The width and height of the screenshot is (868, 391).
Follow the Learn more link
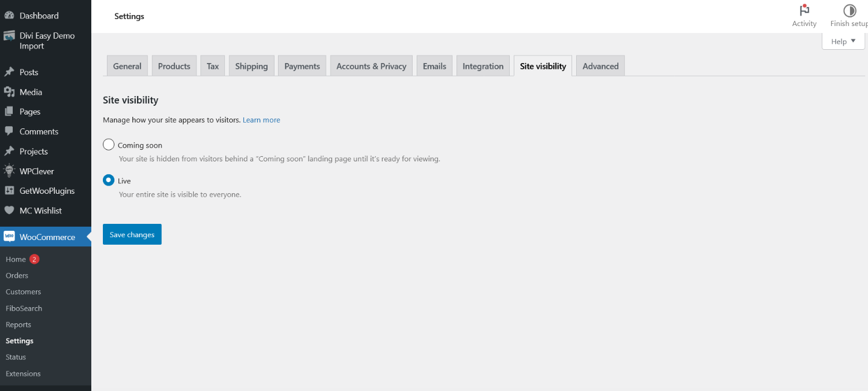(x=261, y=120)
